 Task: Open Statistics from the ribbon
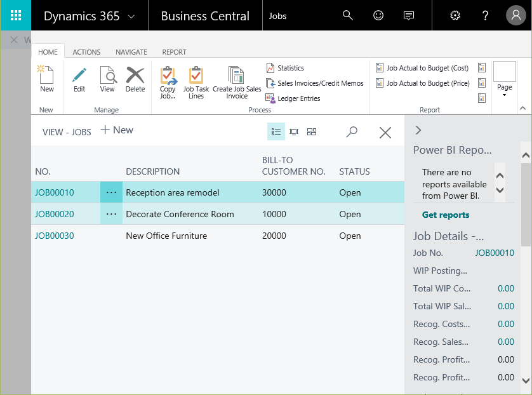tap(285, 68)
